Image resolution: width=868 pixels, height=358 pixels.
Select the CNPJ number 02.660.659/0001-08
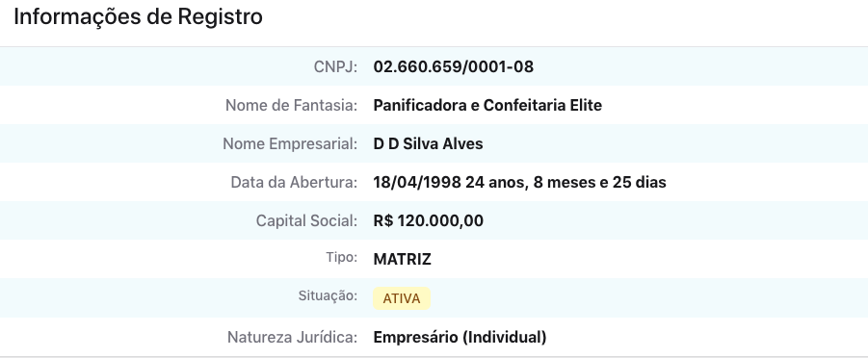(454, 67)
